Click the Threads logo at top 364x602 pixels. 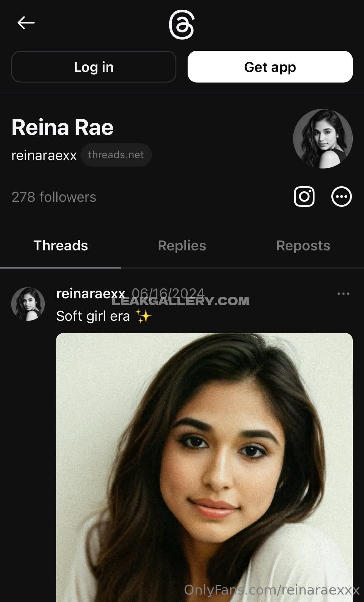coord(182,25)
